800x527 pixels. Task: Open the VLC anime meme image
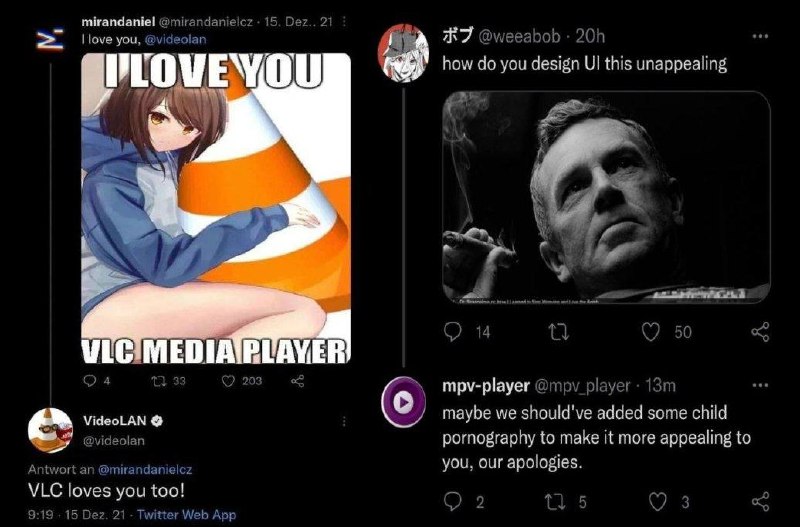coord(216,208)
